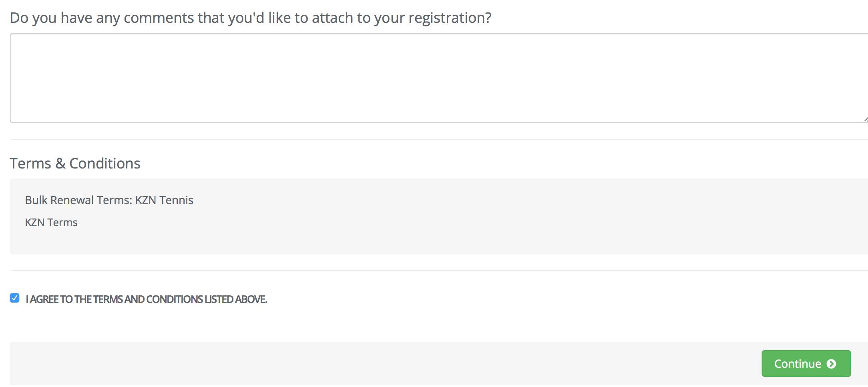Viewport: 868px width, 387px height.
Task: Toggle 'I agree to the terms' label text
Action: click(x=147, y=299)
